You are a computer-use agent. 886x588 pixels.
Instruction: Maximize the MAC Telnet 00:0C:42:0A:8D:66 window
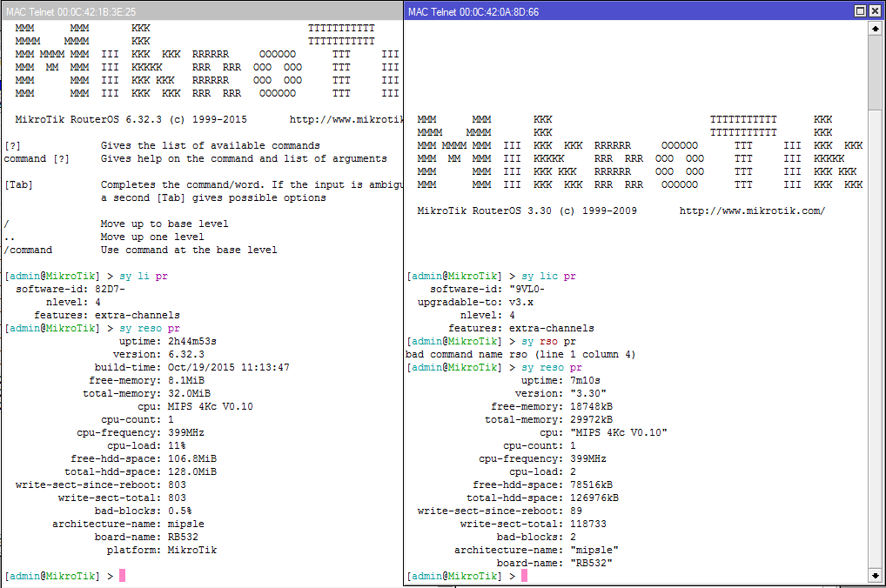click(x=860, y=11)
